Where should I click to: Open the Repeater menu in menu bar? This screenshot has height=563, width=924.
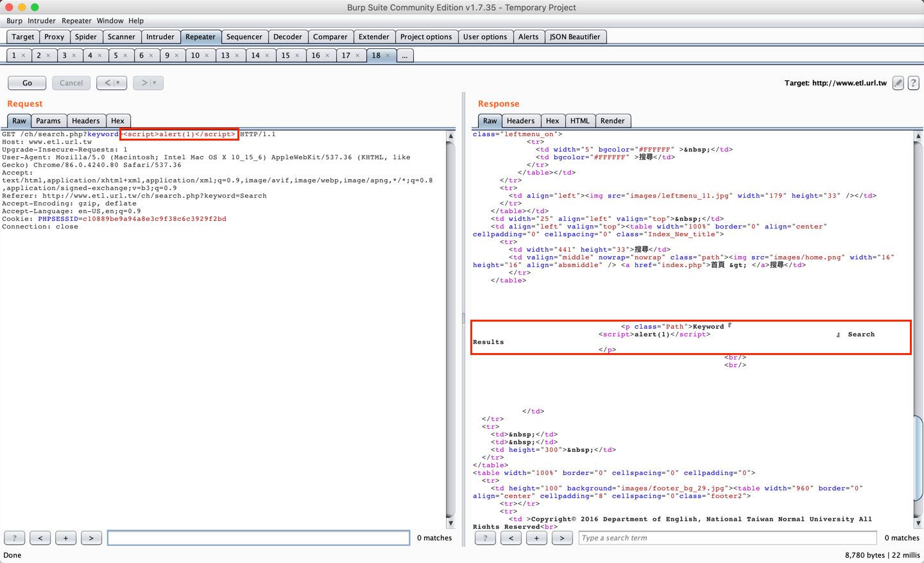pyautogui.click(x=76, y=21)
